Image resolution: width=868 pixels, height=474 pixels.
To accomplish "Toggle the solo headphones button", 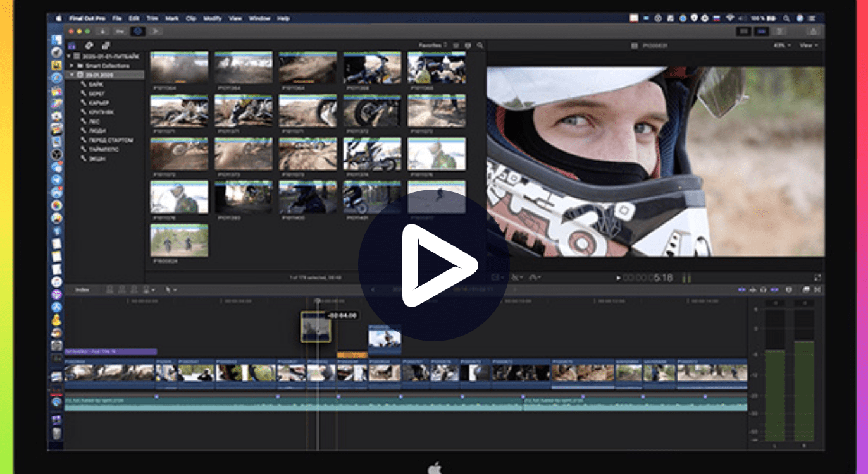I will [x=763, y=289].
